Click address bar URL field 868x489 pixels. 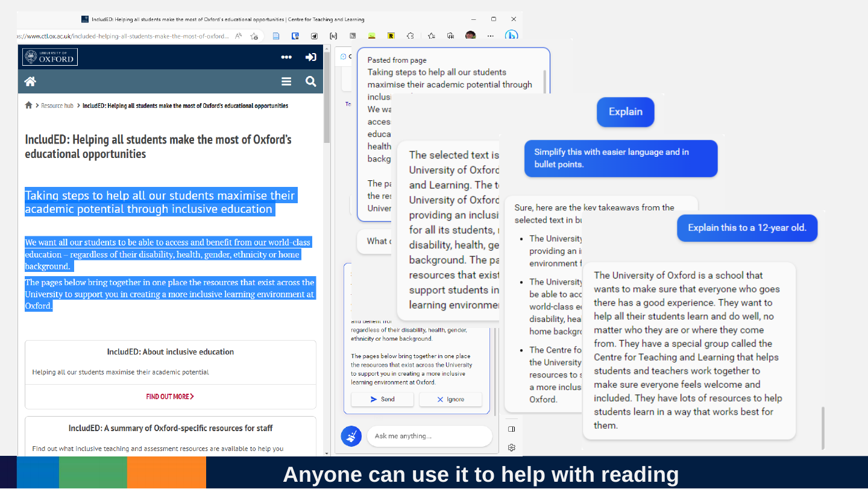[123, 36]
